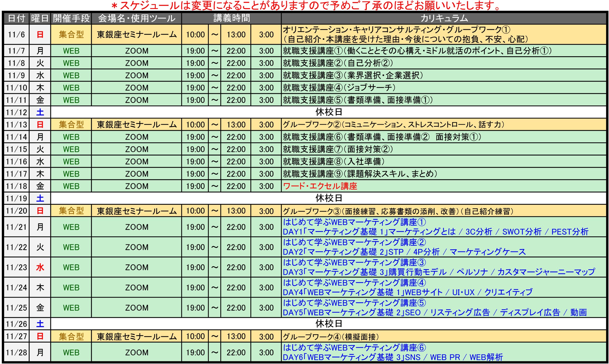Click the 13:00 end time for 11/27
The height and width of the screenshot is (364, 609).
coord(236,336)
